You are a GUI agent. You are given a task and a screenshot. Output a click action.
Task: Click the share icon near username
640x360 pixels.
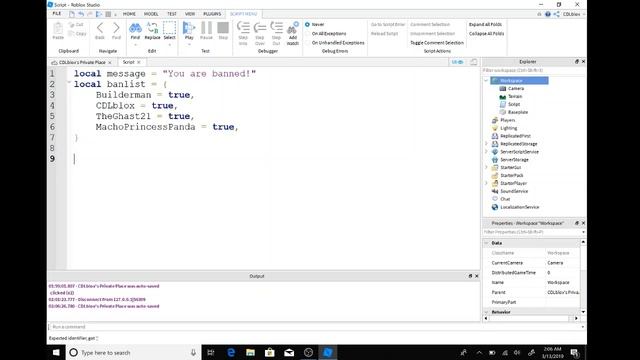(556, 14)
